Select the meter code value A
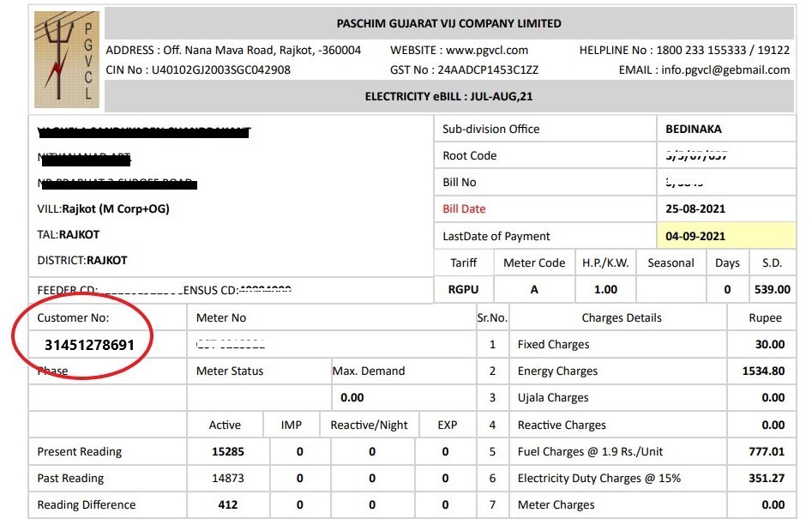Viewport: 812px width, 519px height. [534, 290]
